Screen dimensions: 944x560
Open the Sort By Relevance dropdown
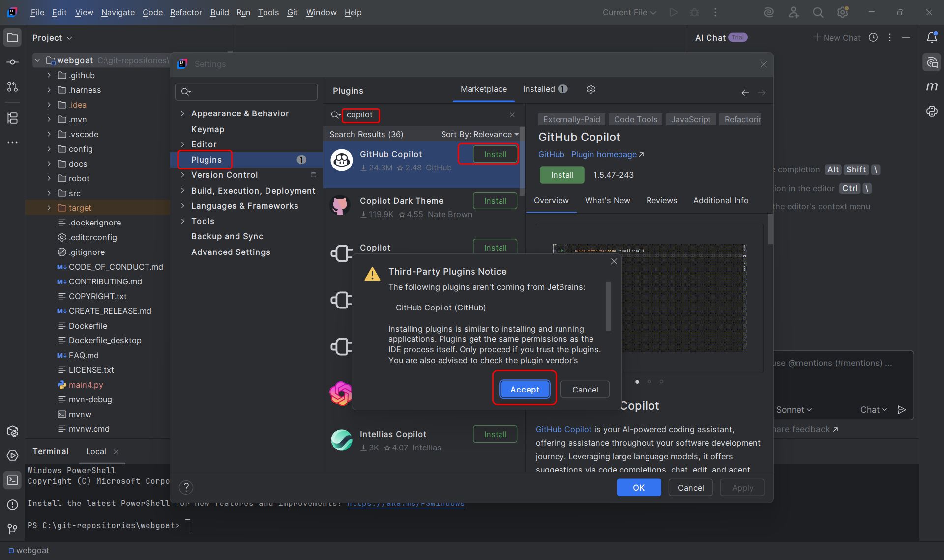click(479, 134)
